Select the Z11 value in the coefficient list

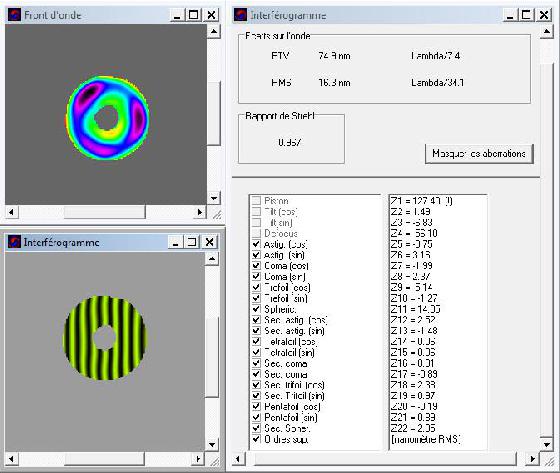pyautogui.click(x=416, y=309)
